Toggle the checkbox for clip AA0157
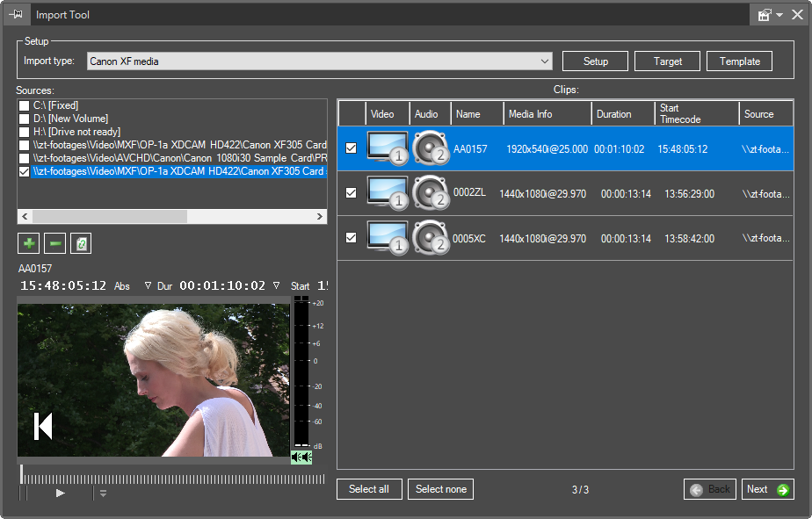The width and height of the screenshot is (812, 519). click(x=352, y=148)
